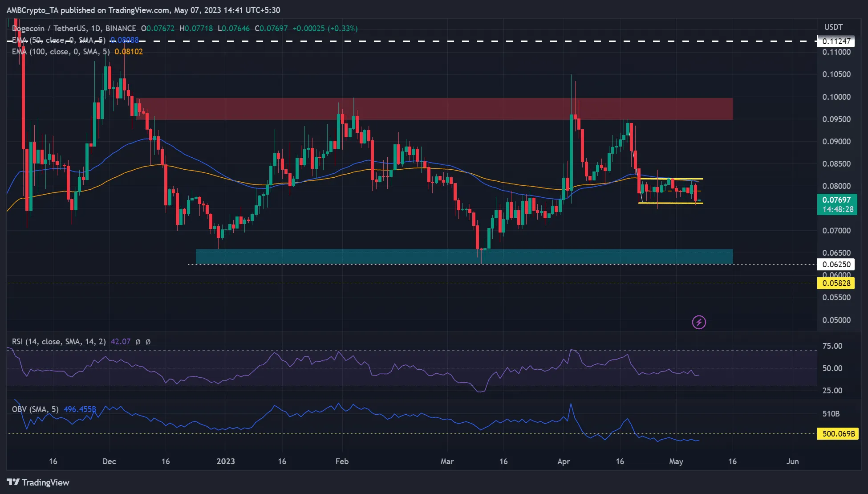The width and height of the screenshot is (868, 494).
Task: Click the green current price 0.07697 label
Action: [x=836, y=200]
